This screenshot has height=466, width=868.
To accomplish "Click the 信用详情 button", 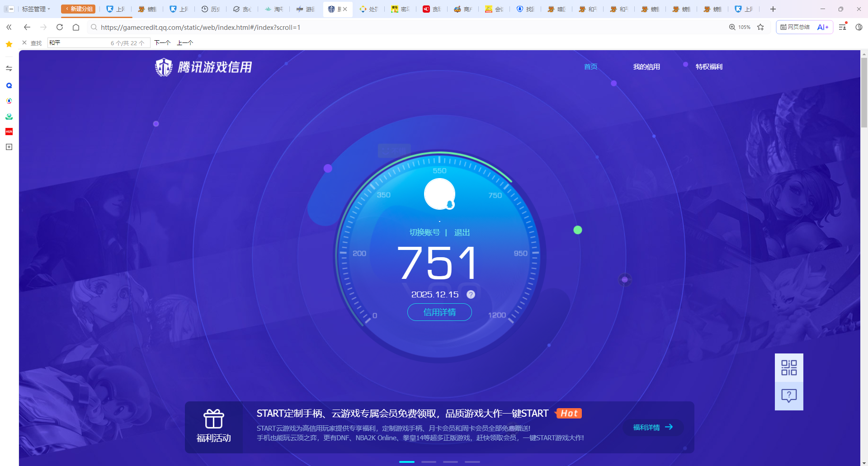I will [x=439, y=312].
